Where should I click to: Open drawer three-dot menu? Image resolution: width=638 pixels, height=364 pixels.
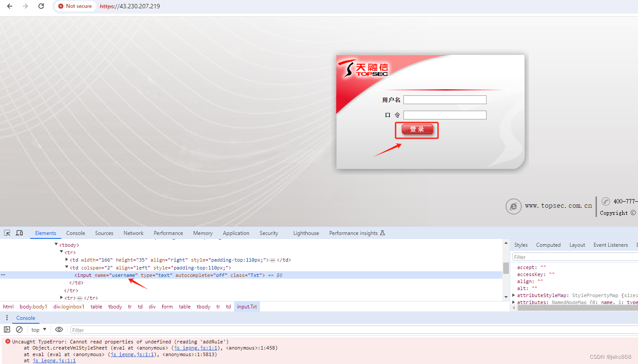click(7, 318)
